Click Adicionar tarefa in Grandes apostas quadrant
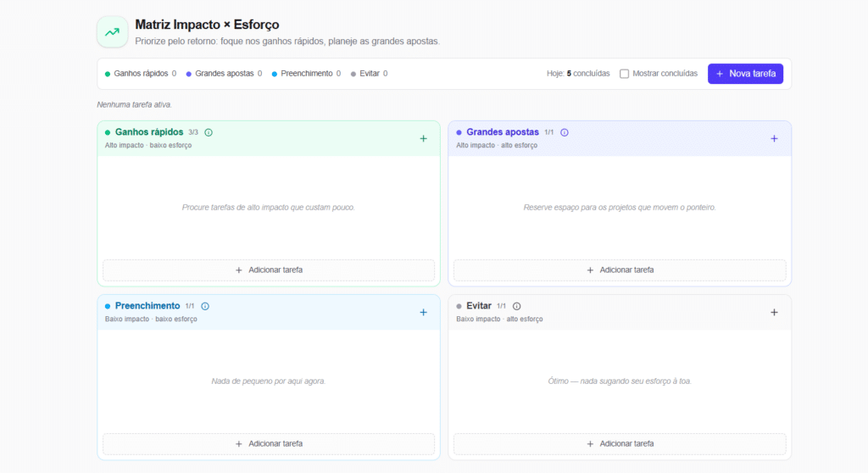Viewport: 868px width, 473px height. click(620, 270)
